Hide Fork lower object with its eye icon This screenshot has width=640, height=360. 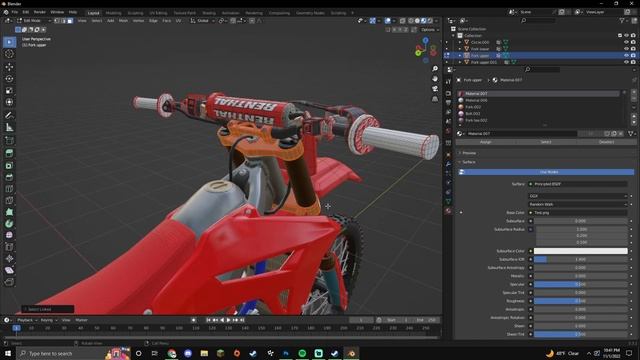[x=626, y=49]
